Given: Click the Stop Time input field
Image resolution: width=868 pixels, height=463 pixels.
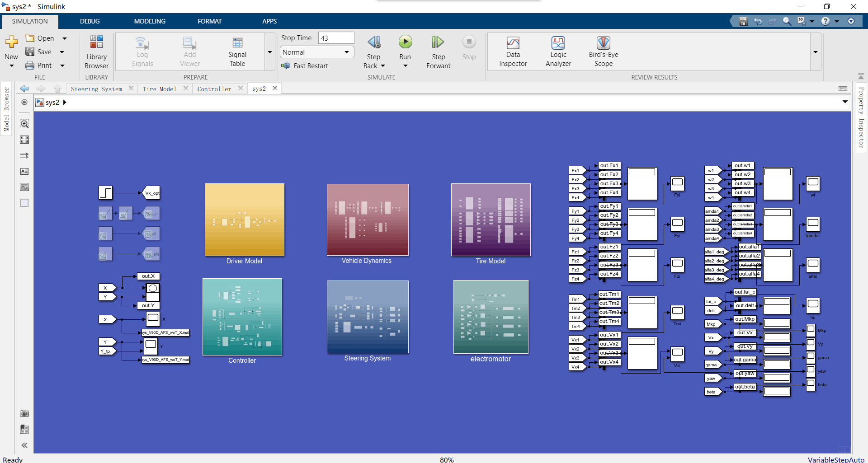Looking at the screenshot, I should pyautogui.click(x=336, y=38).
